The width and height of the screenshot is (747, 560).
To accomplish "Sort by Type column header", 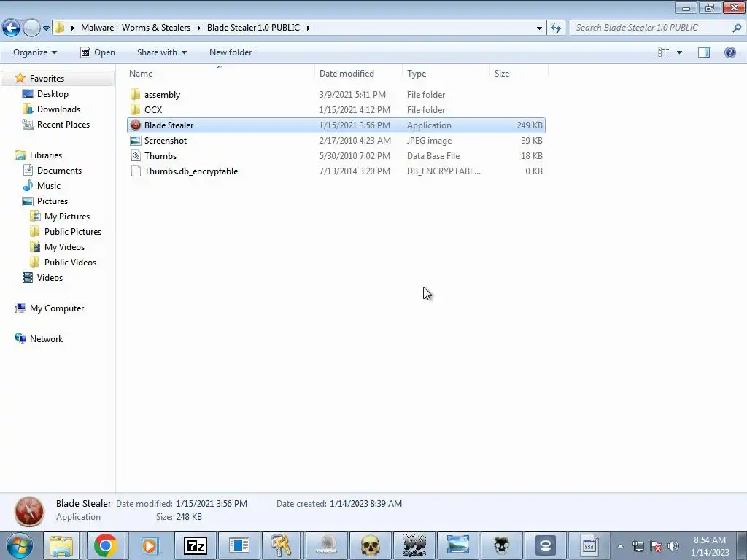I will (x=446, y=74).
